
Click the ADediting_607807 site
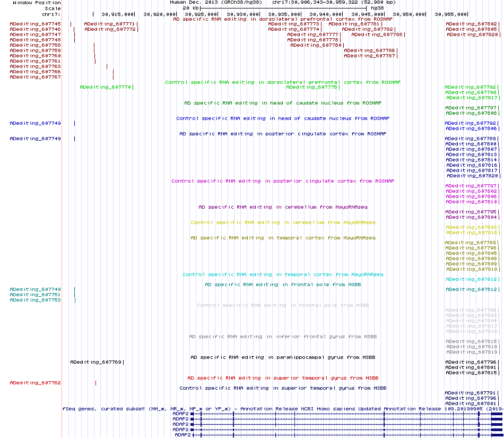coord(473,150)
